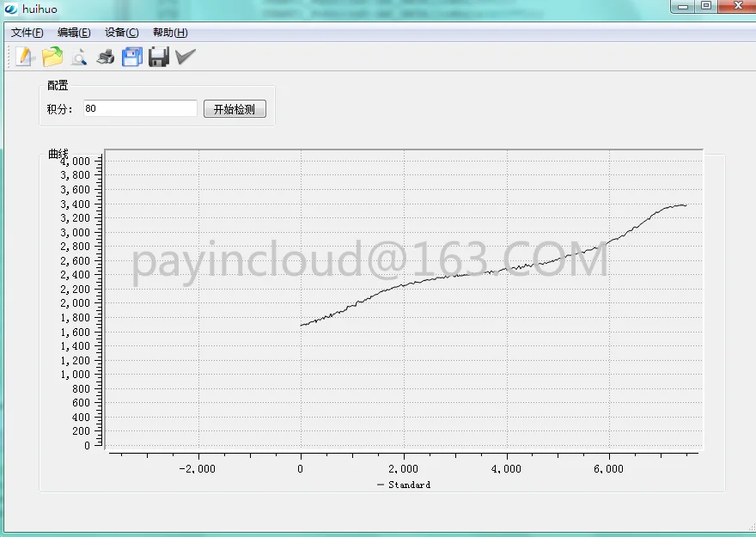Click the 3,000 label on y-axis

click(76, 232)
